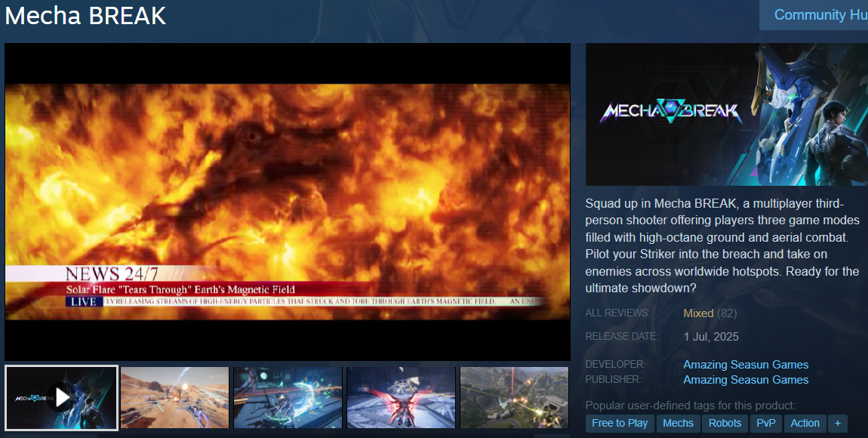Expand more tags with the plus button
Image resolution: width=868 pixels, height=438 pixels.
(x=838, y=423)
